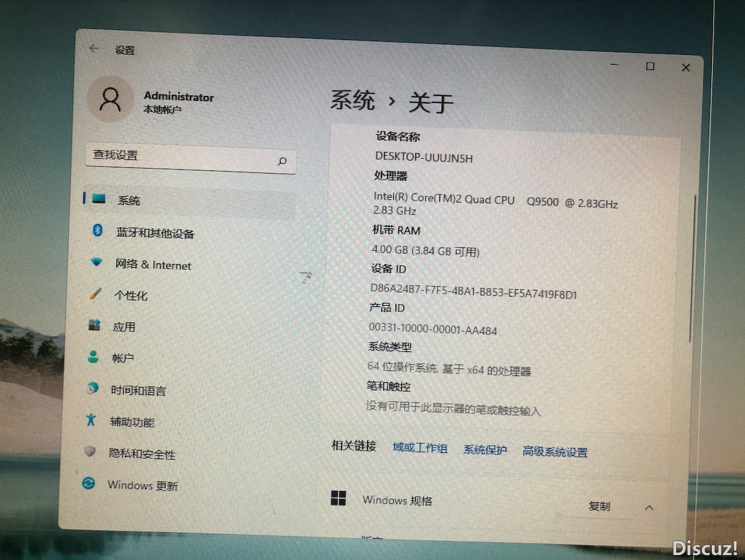Click the 隐私和安全性 shield icon
The height and width of the screenshot is (560, 745).
90,452
